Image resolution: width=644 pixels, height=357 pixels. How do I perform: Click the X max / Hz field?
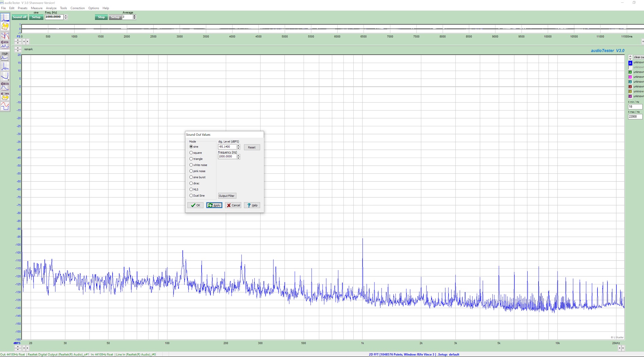coord(635,117)
